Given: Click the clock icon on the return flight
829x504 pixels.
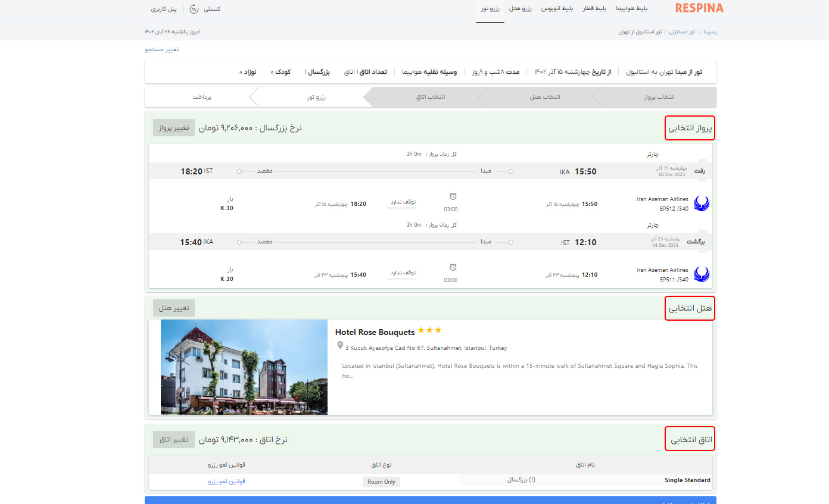Looking at the screenshot, I should click(453, 268).
